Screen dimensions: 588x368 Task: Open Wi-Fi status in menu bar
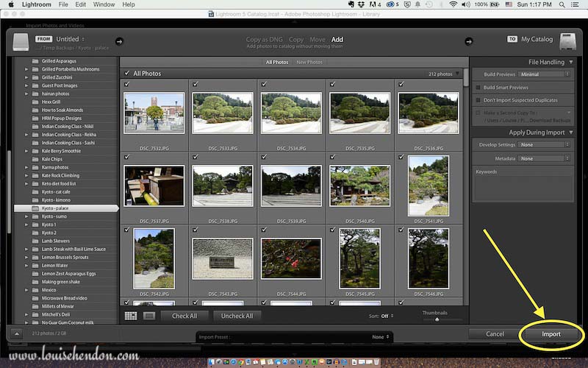453,4
